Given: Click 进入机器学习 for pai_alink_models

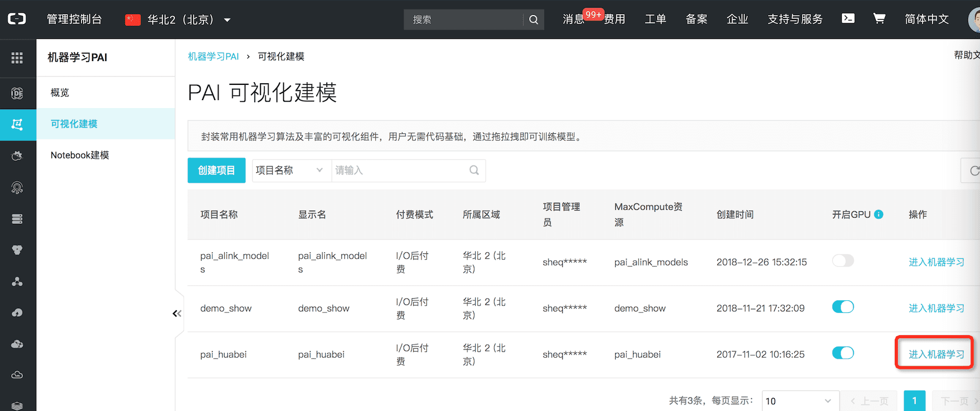Looking at the screenshot, I should tap(936, 262).
